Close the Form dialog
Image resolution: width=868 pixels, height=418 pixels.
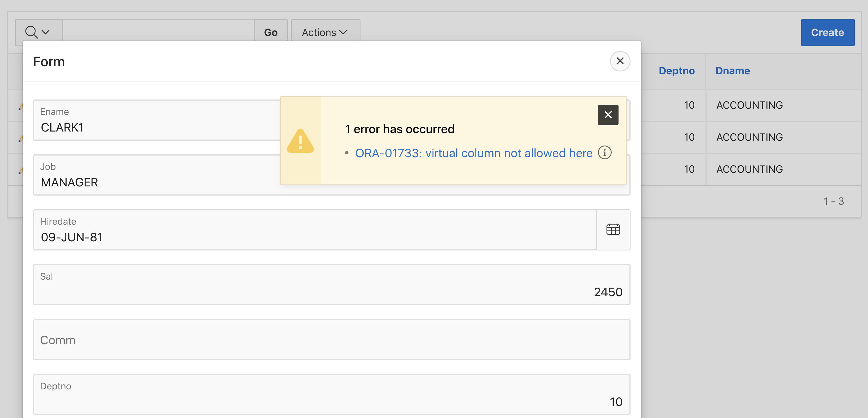[x=620, y=61]
